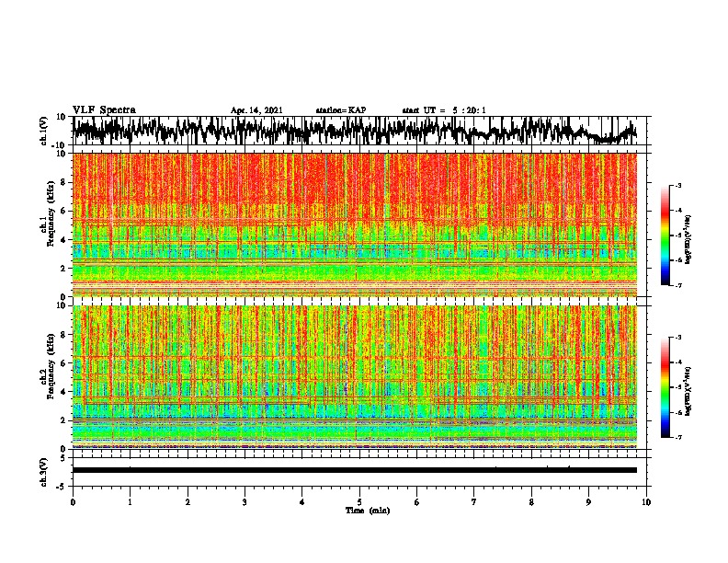Click time axis tick label "8"
The width and height of the screenshot is (728, 563).
tap(531, 502)
